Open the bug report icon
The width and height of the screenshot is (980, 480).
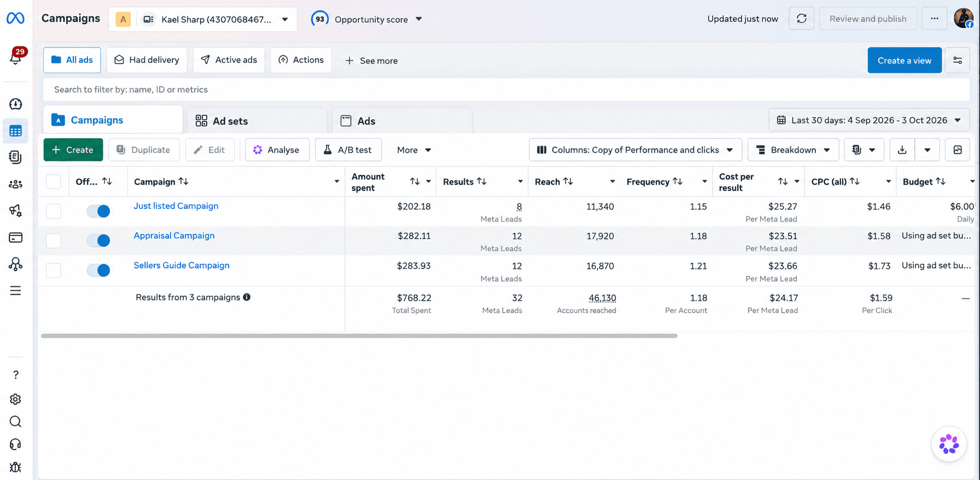click(x=15, y=467)
